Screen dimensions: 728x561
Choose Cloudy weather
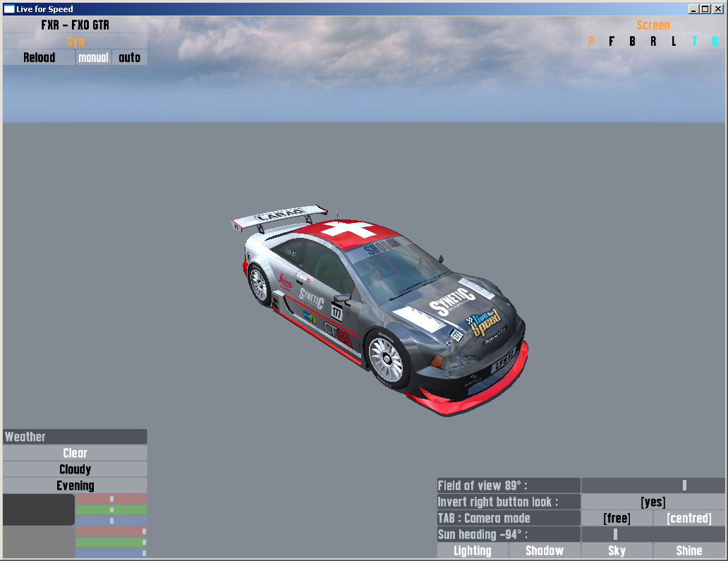[x=75, y=469]
